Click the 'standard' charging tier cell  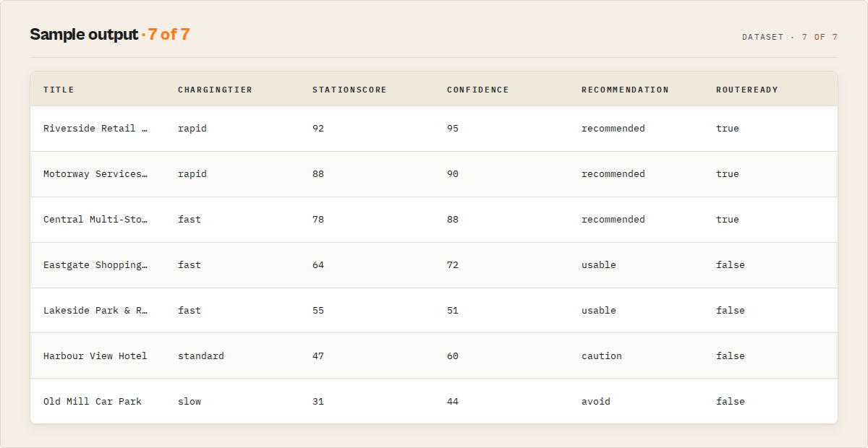(x=201, y=356)
